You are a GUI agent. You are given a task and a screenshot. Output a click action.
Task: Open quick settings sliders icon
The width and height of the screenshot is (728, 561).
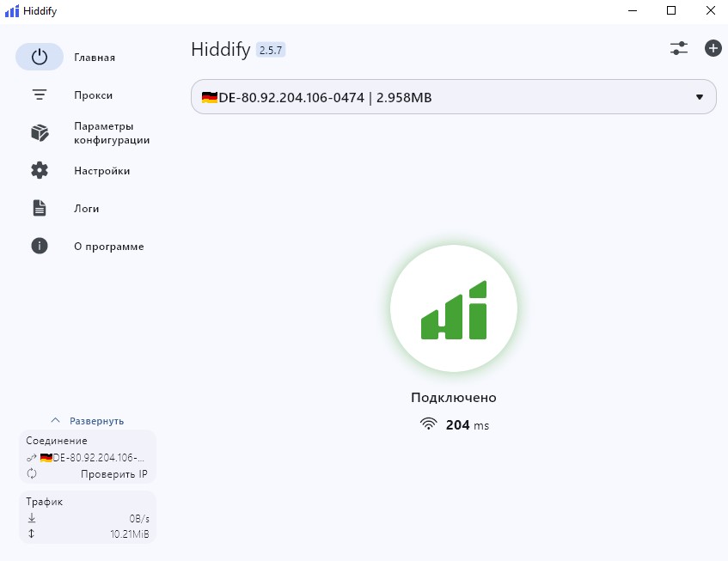tap(679, 48)
